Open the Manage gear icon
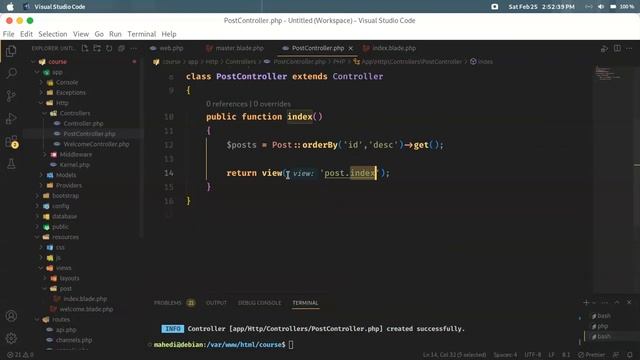The width and height of the screenshot is (640, 360). point(11,338)
